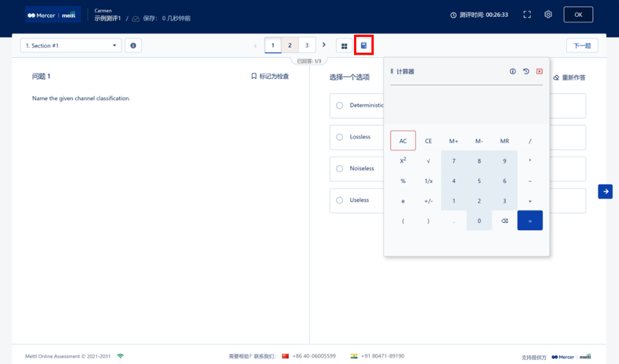Click the 下一题 next question button
619x364 pixels.
click(x=582, y=46)
